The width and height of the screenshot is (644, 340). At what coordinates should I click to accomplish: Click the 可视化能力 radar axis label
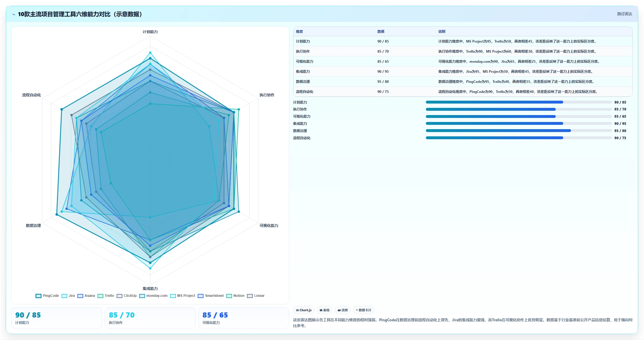269,226
